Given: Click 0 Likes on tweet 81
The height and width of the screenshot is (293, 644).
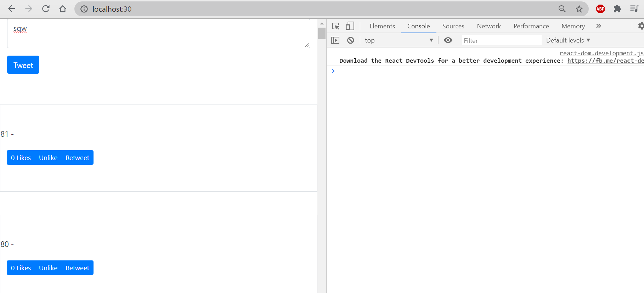Looking at the screenshot, I should [x=21, y=158].
